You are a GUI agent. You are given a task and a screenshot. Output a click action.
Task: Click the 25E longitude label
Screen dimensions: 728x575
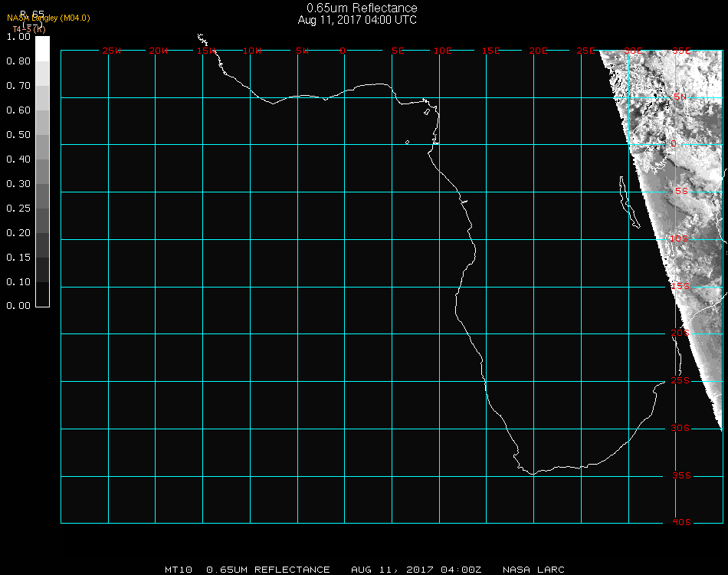(585, 51)
